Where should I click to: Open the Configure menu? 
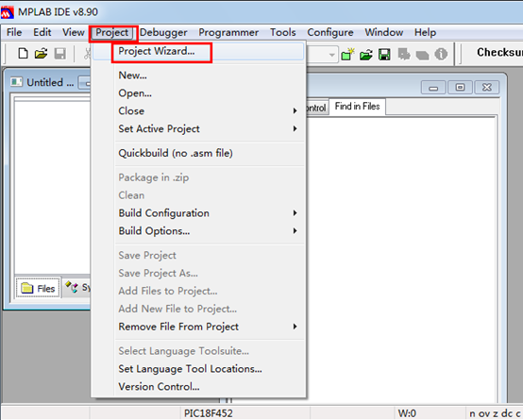330,32
